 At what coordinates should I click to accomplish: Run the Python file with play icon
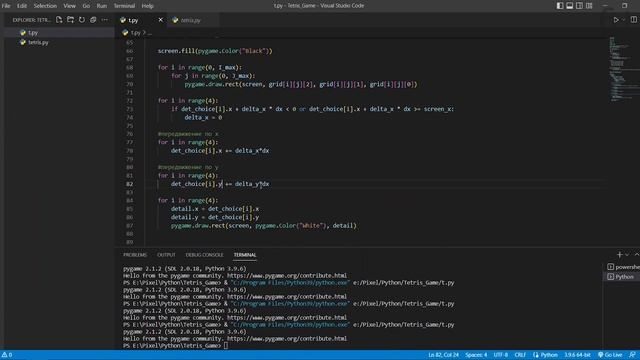pyautogui.click(x=616, y=20)
